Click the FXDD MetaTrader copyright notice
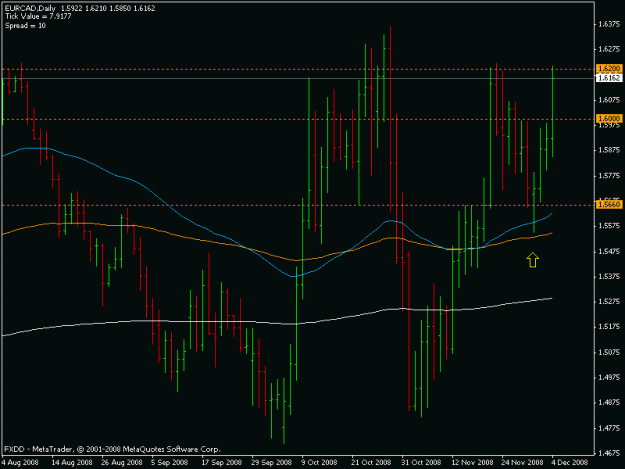 tap(112, 449)
